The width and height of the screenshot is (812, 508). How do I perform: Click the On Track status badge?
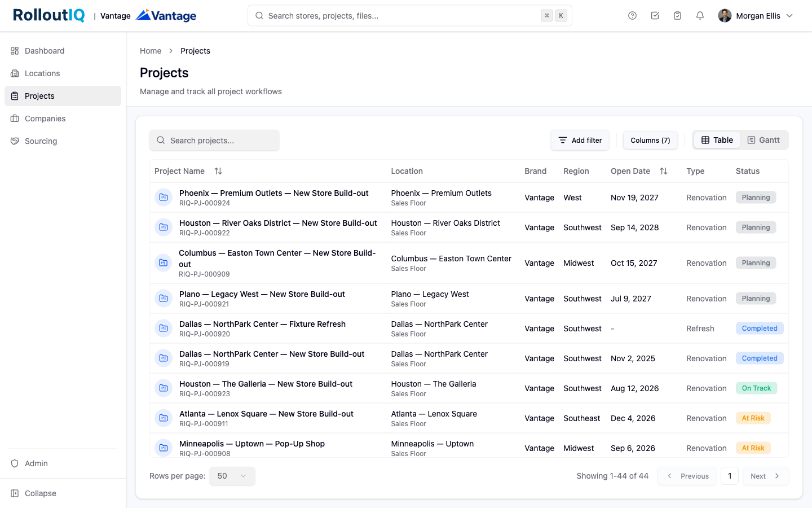pos(756,388)
